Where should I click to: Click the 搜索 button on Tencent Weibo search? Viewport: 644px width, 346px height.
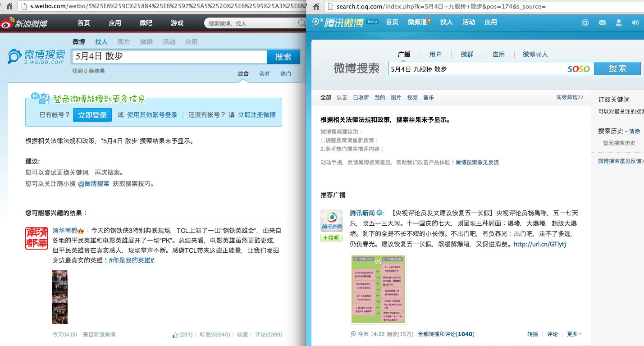(x=617, y=68)
